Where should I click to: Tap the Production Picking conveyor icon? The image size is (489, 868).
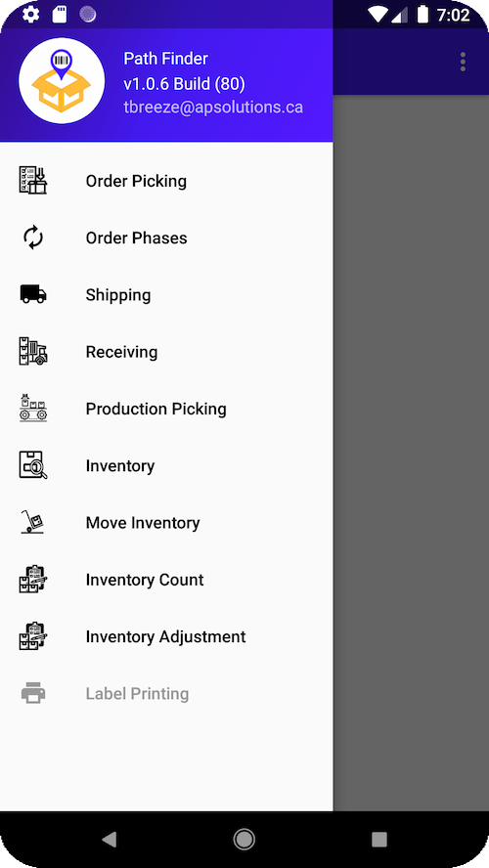pos(33,408)
